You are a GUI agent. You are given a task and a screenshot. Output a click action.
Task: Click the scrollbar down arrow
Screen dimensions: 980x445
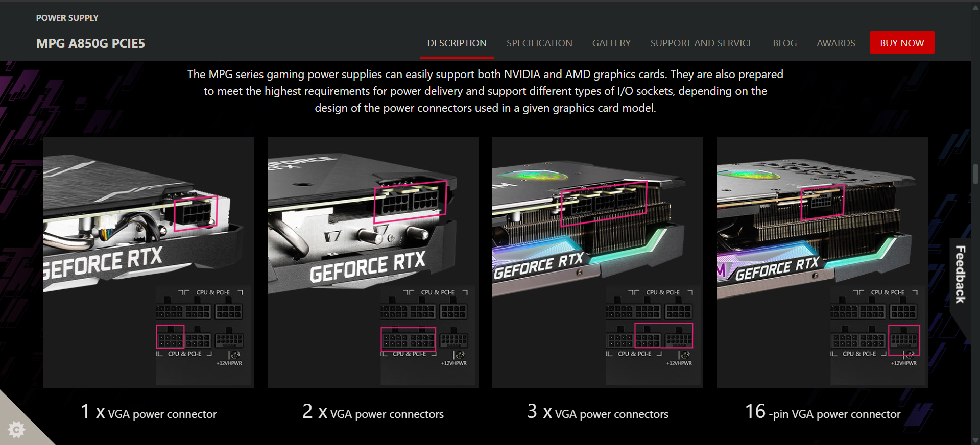coord(975,440)
